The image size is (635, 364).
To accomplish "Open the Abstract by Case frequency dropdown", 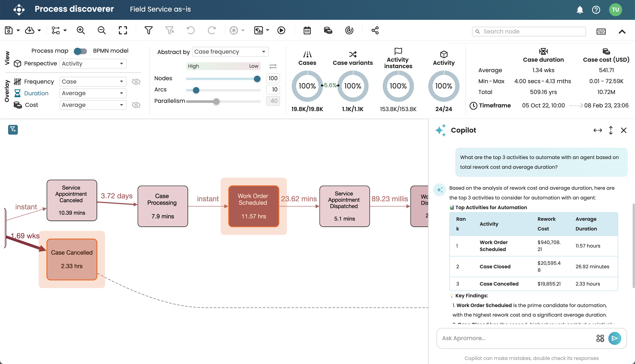I will 230,52.
